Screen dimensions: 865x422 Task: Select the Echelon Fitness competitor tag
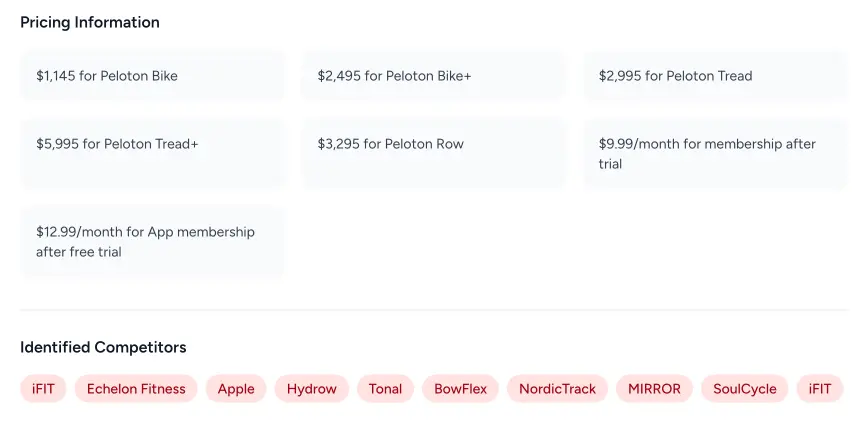coord(136,389)
